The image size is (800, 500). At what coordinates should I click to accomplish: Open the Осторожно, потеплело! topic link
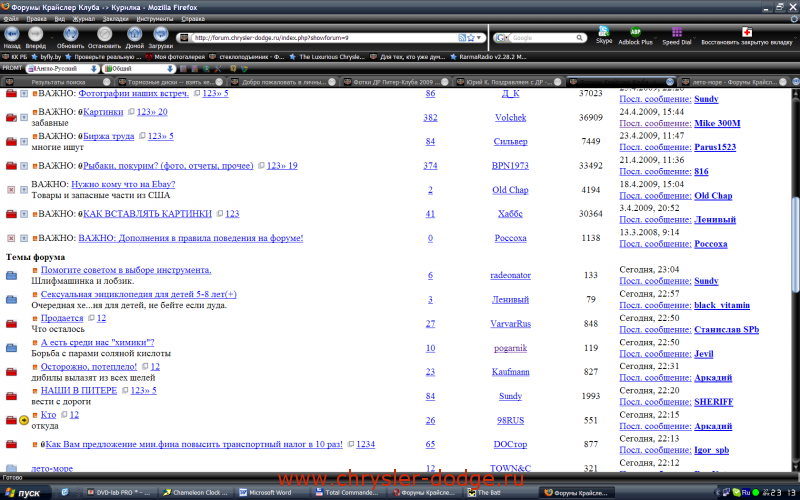(89, 366)
